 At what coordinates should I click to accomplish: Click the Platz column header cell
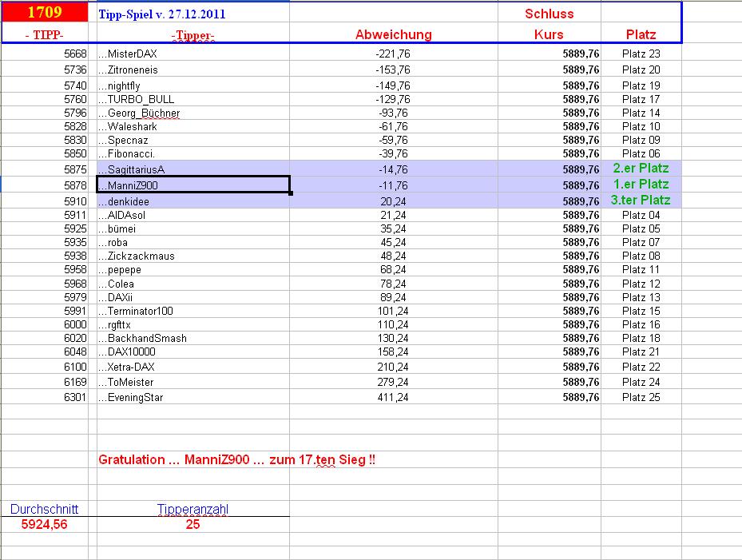(x=641, y=34)
